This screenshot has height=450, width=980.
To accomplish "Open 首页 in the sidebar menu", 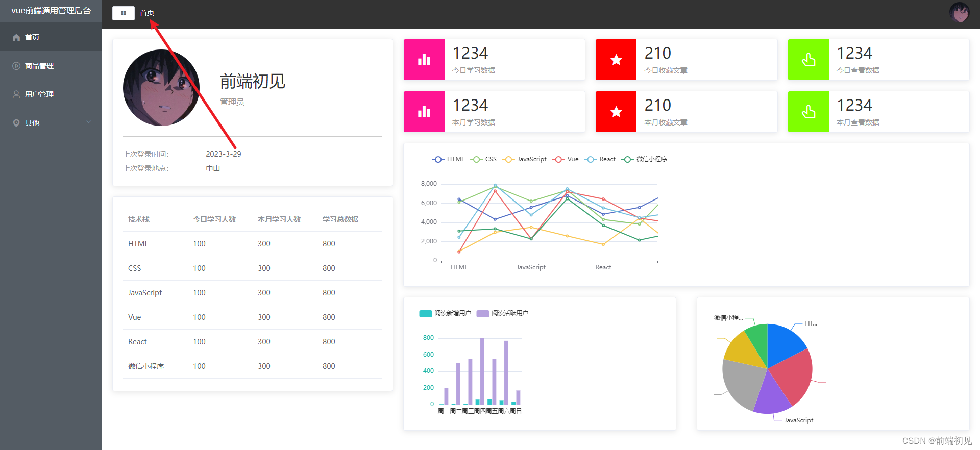I will pyautogui.click(x=51, y=37).
